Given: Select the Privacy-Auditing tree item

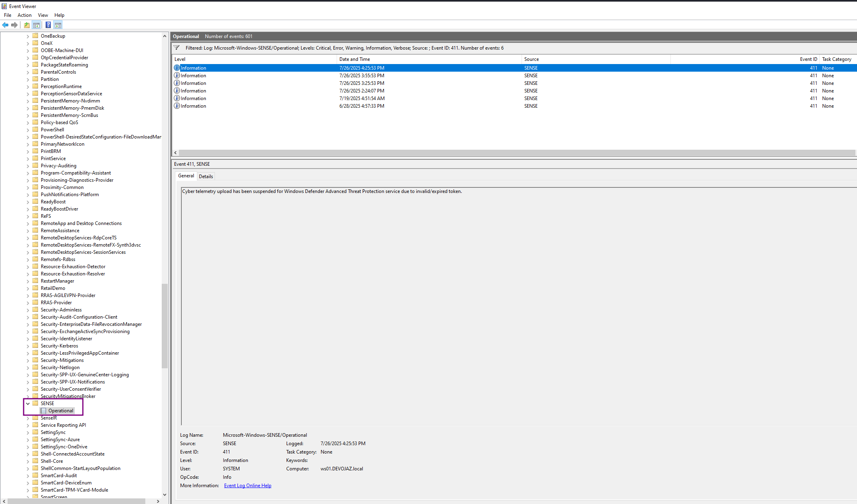Looking at the screenshot, I should (x=58, y=166).
